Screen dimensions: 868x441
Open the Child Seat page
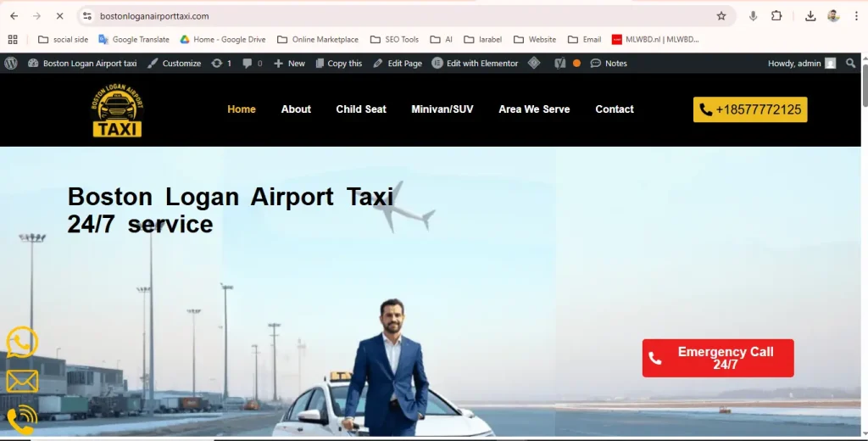[x=361, y=109]
